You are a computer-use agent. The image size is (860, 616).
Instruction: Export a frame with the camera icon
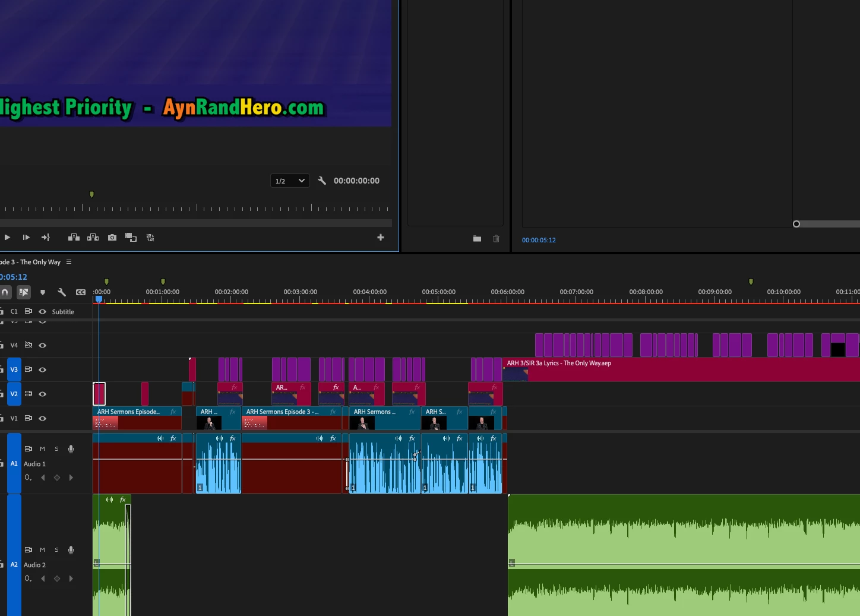click(x=112, y=237)
